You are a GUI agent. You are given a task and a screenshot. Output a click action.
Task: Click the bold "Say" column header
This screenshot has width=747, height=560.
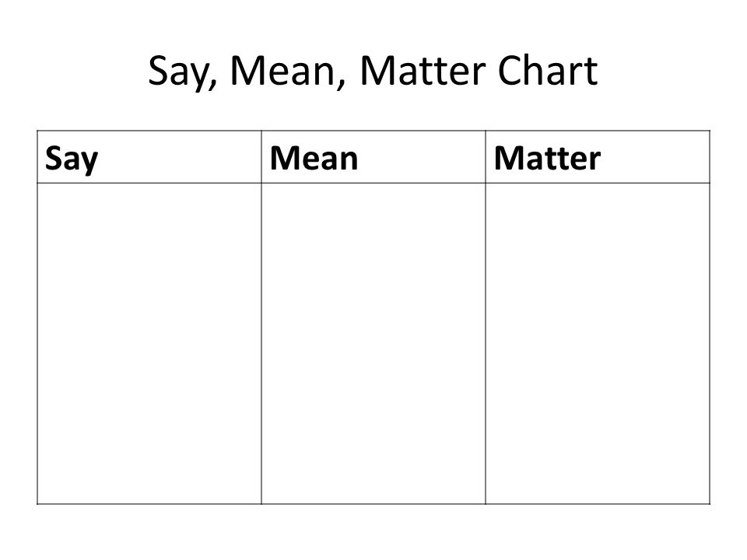(x=72, y=159)
